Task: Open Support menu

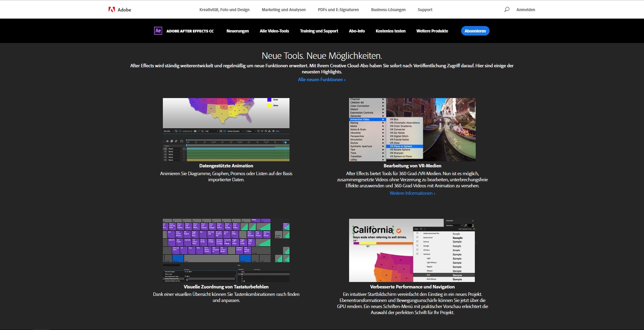Action: click(425, 10)
